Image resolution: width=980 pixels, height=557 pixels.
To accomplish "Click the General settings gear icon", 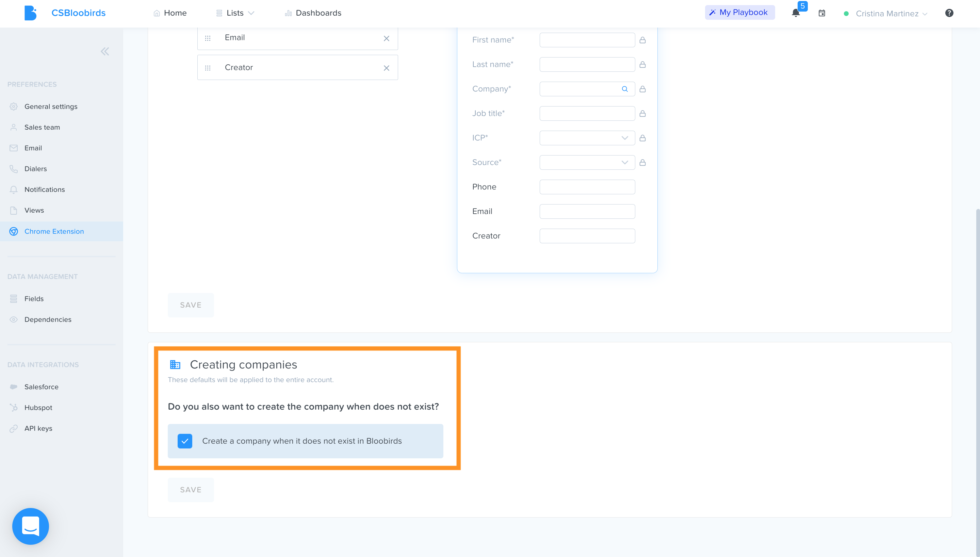I will [x=14, y=107].
